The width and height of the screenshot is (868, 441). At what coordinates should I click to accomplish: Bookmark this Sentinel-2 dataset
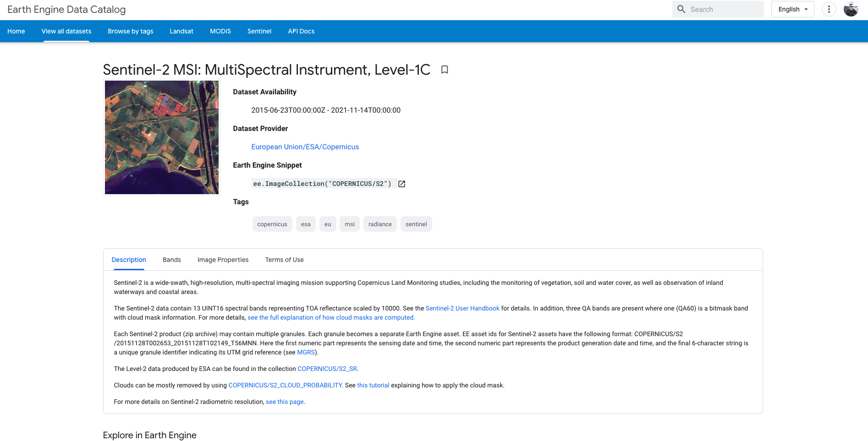coord(444,70)
